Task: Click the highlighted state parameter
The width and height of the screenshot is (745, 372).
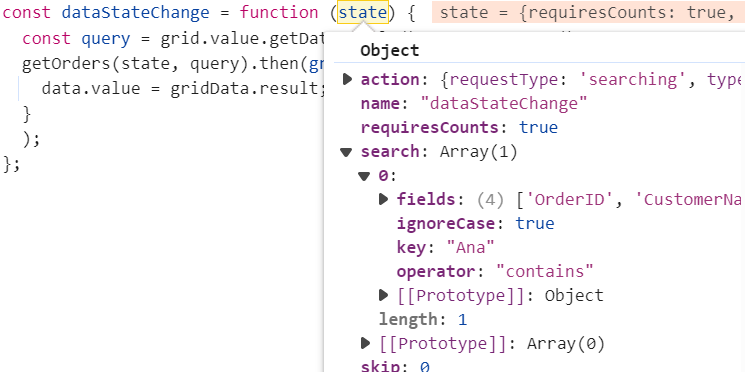Action: pos(363,12)
